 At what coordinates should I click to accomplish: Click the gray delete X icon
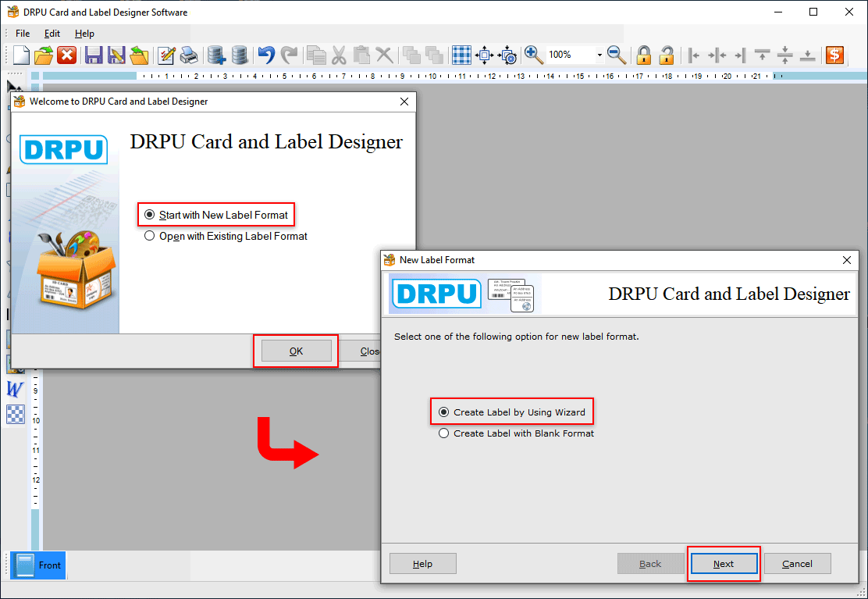384,55
